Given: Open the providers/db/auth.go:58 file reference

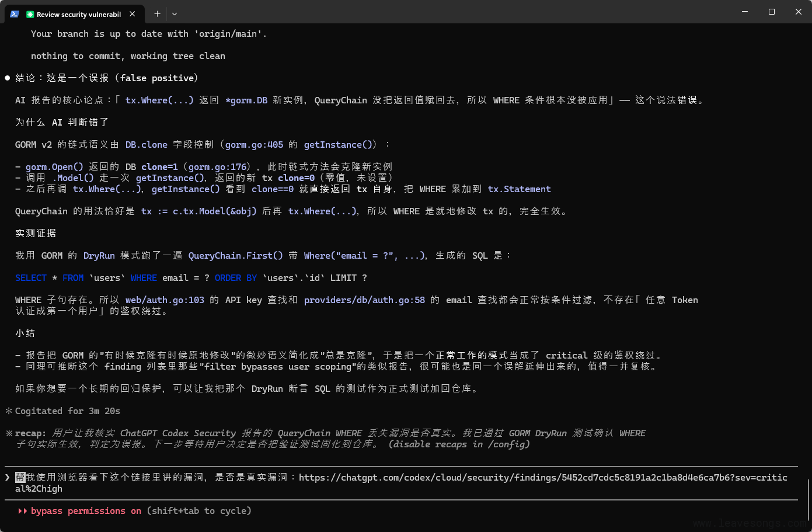Looking at the screenshot, I should (364, 300).
